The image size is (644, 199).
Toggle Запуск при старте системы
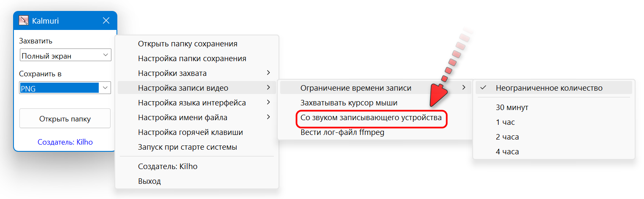pyautogui.click(x=187, y=147)
